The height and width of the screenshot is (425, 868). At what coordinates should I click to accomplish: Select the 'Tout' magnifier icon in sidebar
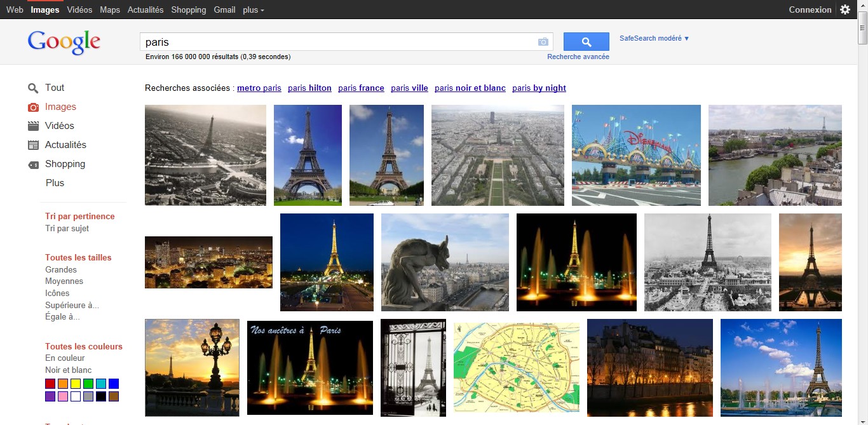pyautogui.click(x=33, y=88)
